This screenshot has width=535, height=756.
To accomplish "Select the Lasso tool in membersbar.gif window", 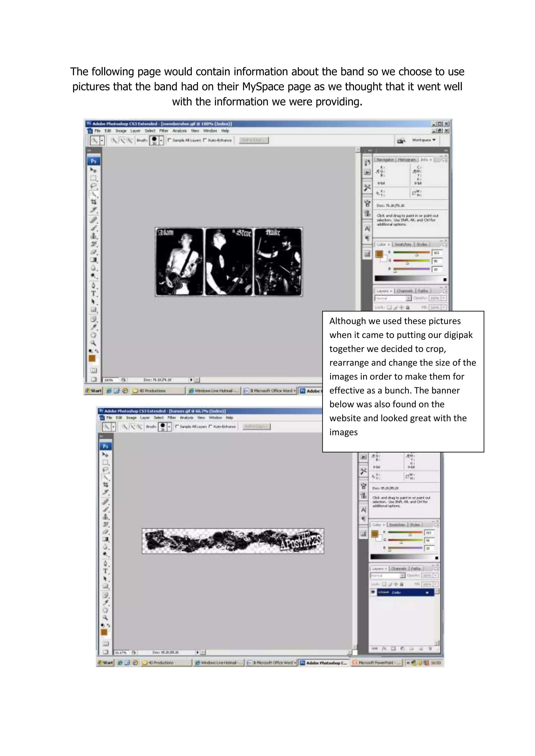I will click(x=94, y=186).
